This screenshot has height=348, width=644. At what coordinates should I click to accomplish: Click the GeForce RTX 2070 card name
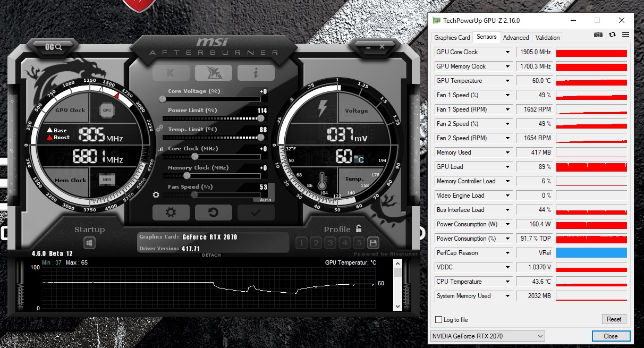[x=209, y=237]
